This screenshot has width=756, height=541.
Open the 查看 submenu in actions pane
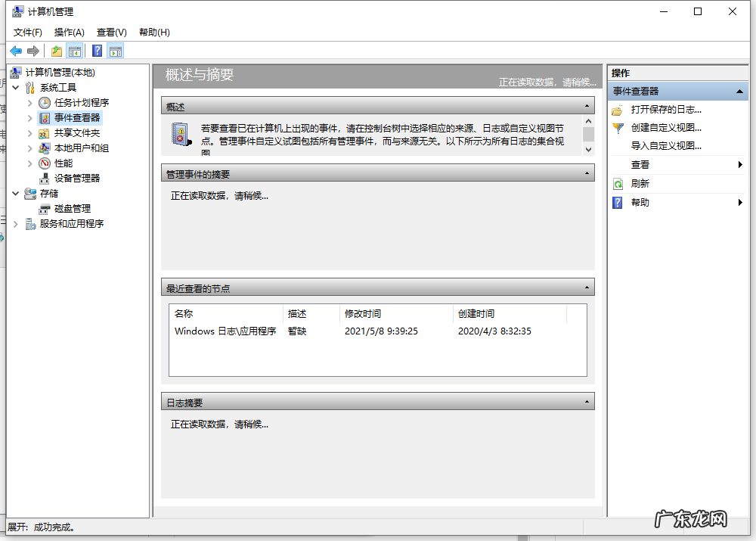(641, 164)
